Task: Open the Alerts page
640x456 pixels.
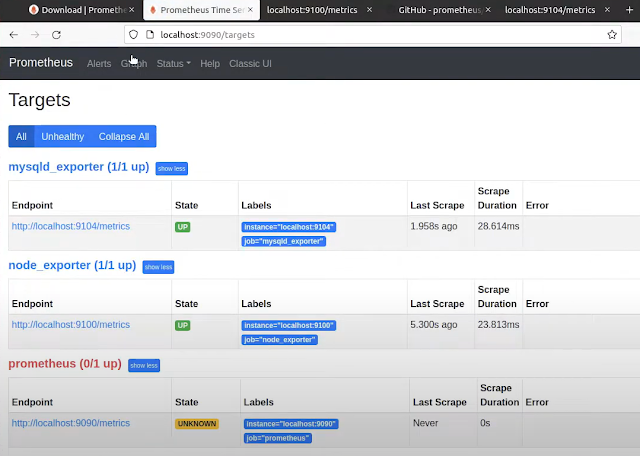Action: pyautogui.click(x=99, y=64)
